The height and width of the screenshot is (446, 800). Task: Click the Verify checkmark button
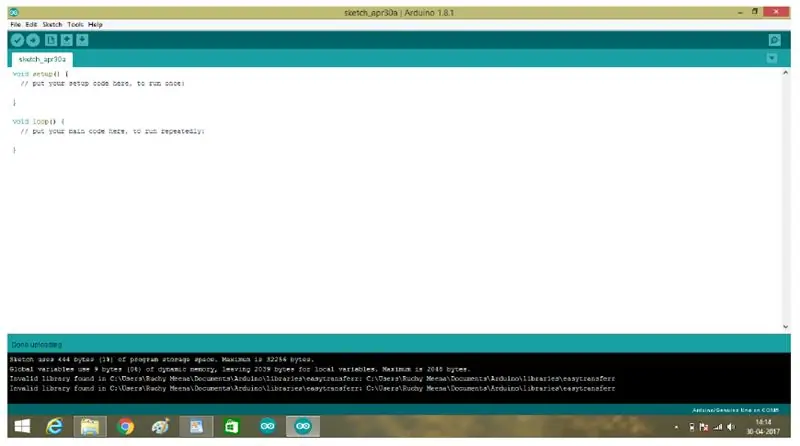[17, 40]
